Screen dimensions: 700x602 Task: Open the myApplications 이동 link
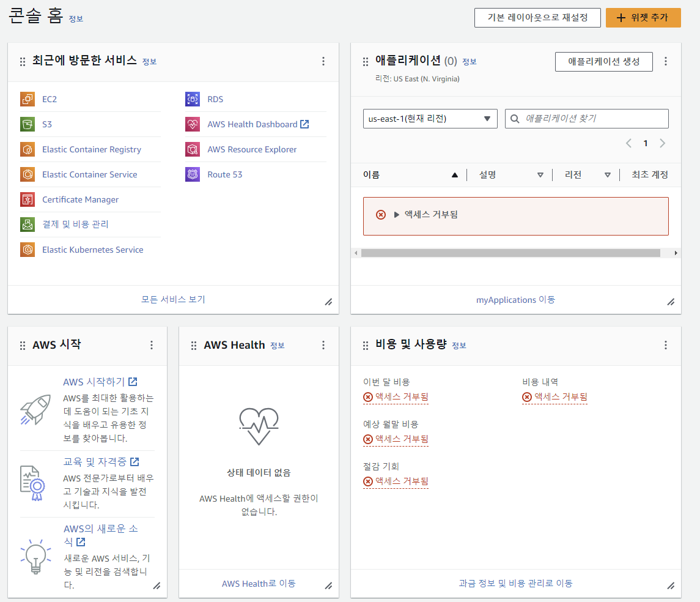(515, 300)
